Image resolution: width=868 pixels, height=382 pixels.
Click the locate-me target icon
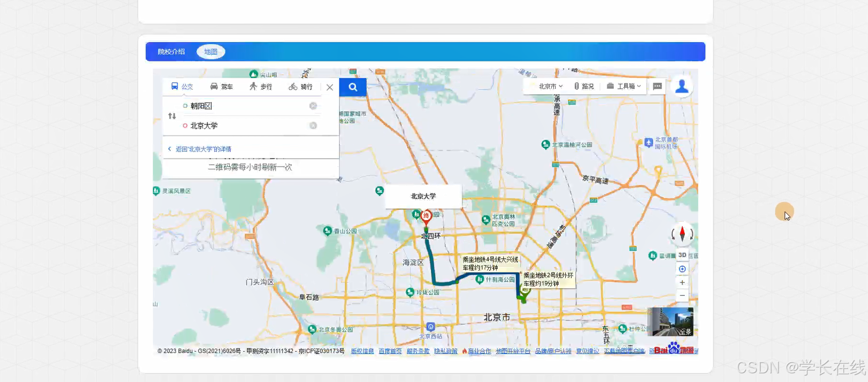[682, 269]
